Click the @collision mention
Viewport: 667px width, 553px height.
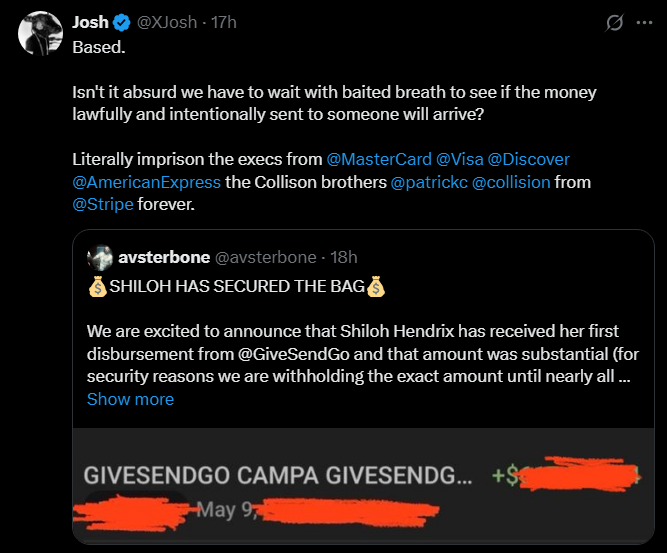pyautogui.click(x=511, y=182)
